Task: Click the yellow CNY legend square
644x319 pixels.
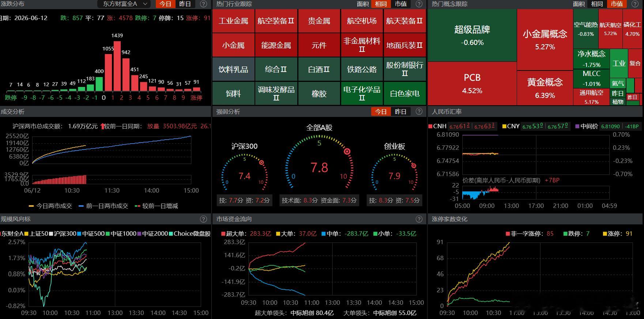Action: [x=504, y=126]
